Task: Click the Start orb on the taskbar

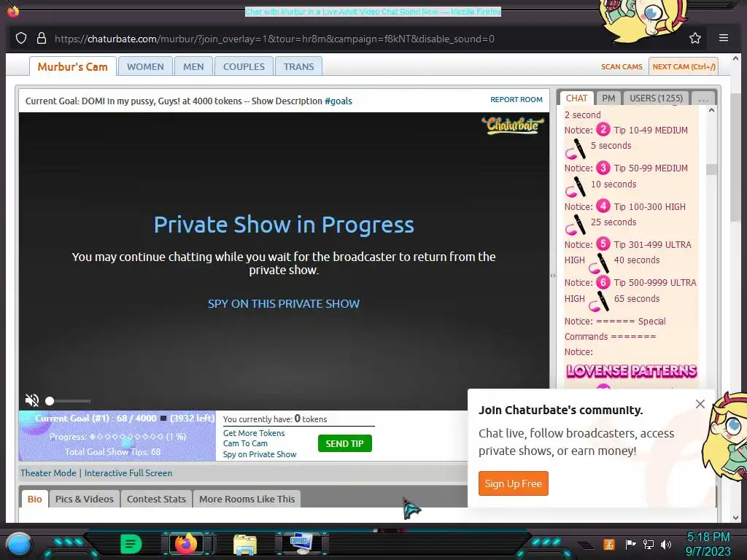Action: (x=19, y=544)
